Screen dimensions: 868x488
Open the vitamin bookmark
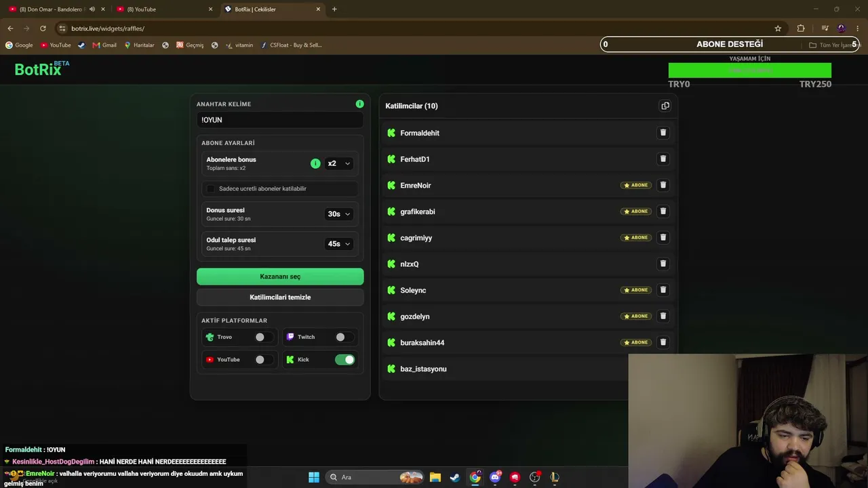pos(239,45)
